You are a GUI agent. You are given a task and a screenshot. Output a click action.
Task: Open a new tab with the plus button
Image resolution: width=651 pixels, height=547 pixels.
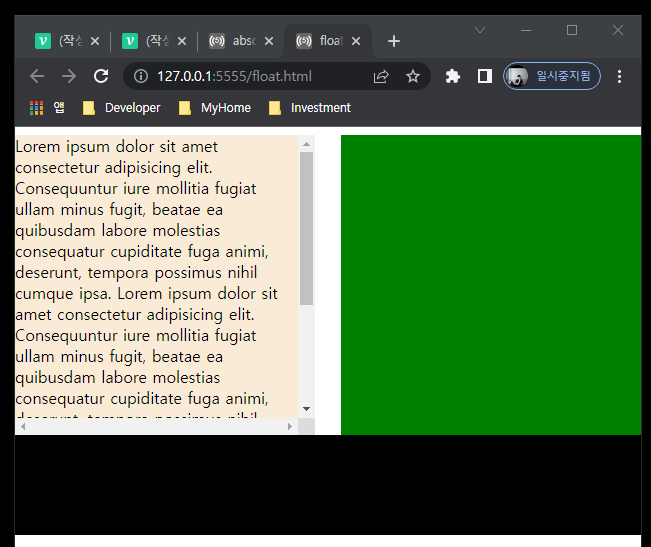[x=394, y=41]
